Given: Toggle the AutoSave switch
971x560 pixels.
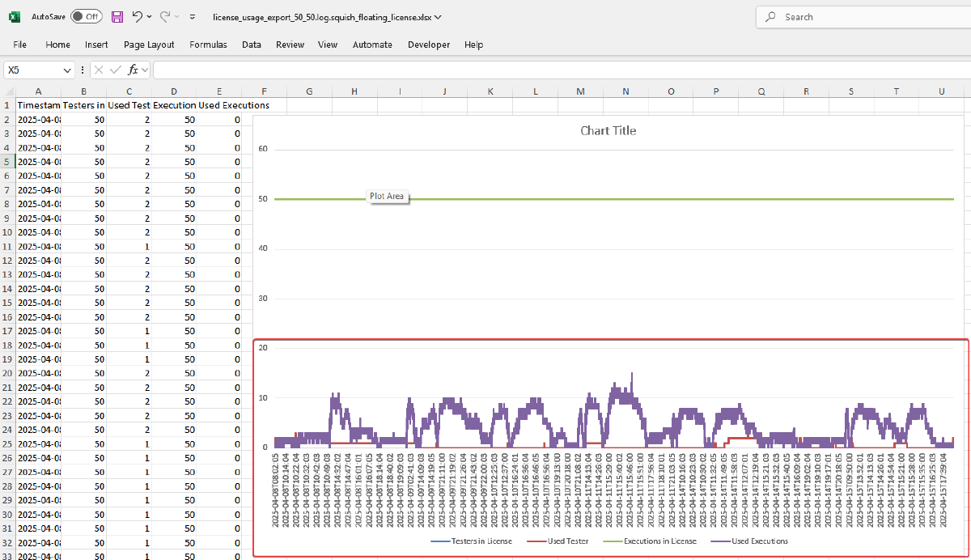Looking at the screenshot, I should [86, 17].
